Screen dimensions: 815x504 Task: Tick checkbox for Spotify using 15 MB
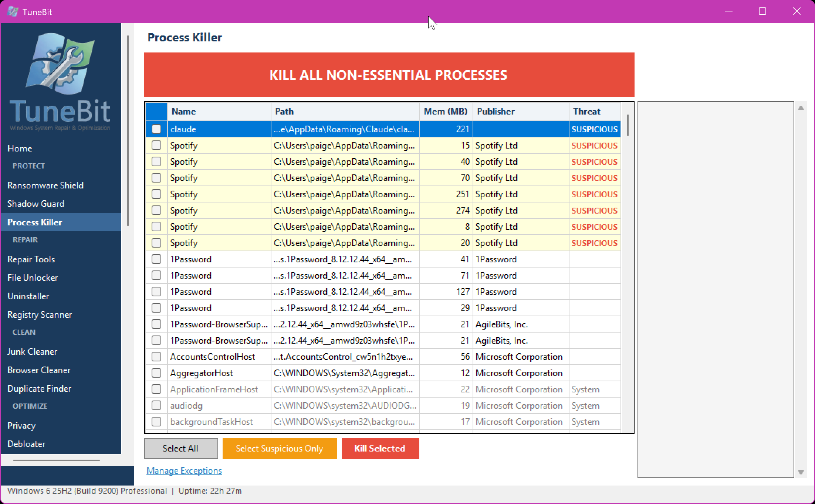coord(156,145)
